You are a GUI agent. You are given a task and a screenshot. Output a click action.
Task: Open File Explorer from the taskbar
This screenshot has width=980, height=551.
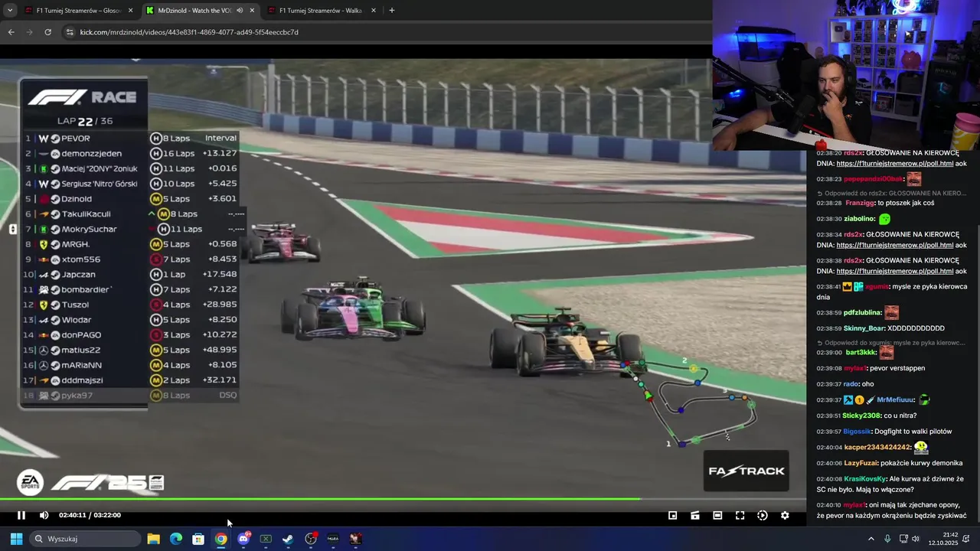pos(153,539)
